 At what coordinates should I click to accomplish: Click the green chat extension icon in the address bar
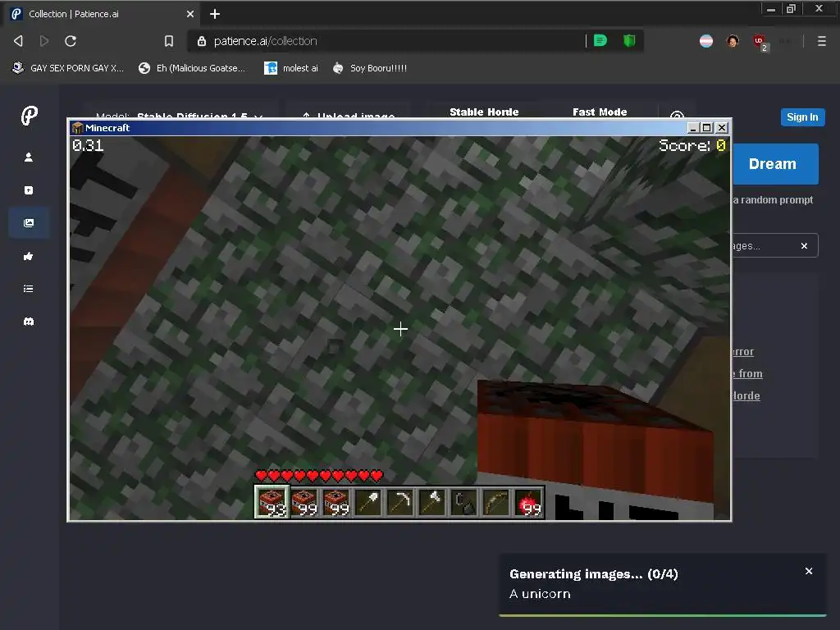coord(600,41)
